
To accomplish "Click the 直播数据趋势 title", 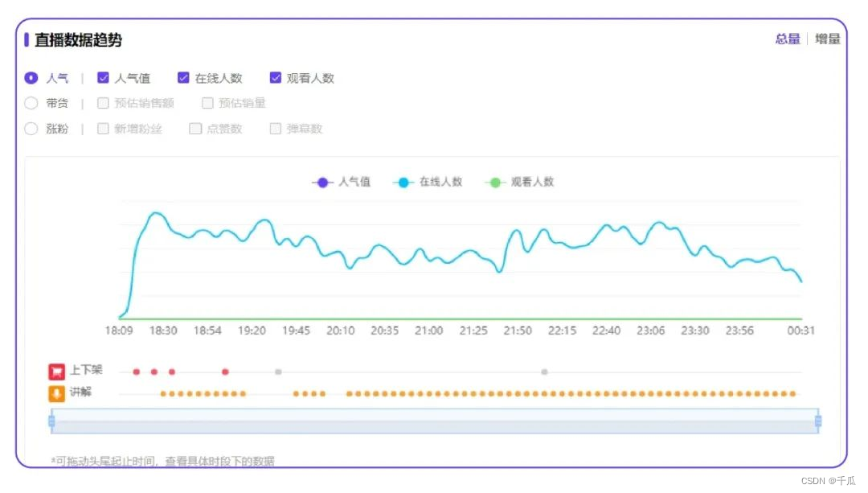I will [78, 40].
